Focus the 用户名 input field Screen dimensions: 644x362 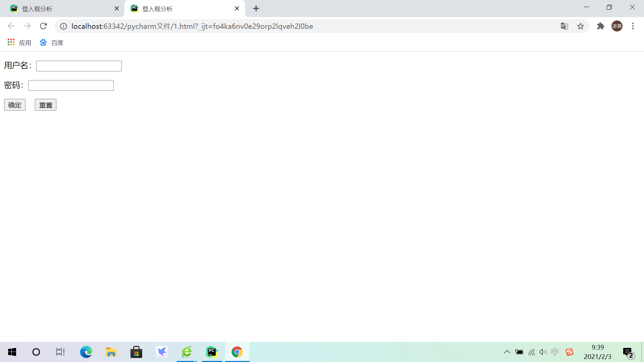[x=79, y=66]
